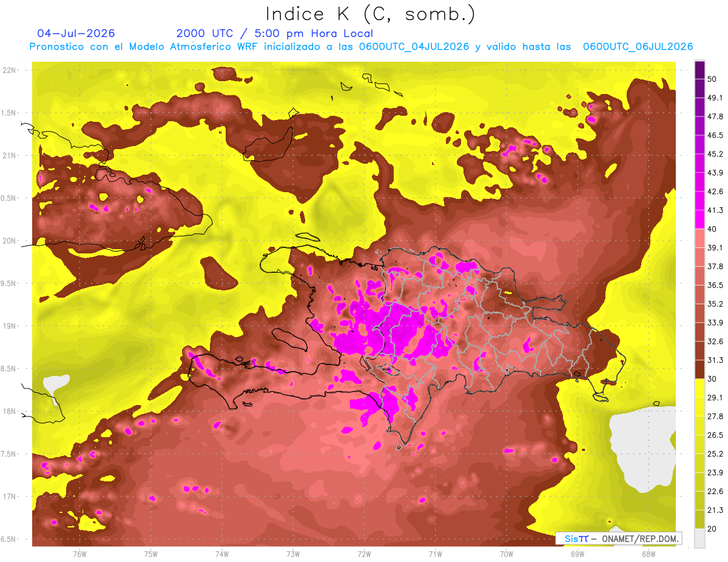Screen dimensions: 728x562
Task: Click the "71W" longitude label
Action: [435, 554]
